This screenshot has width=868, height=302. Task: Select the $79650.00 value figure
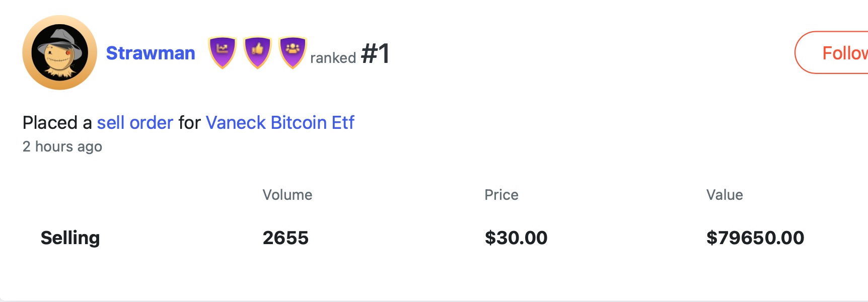(x=755, y=238)
